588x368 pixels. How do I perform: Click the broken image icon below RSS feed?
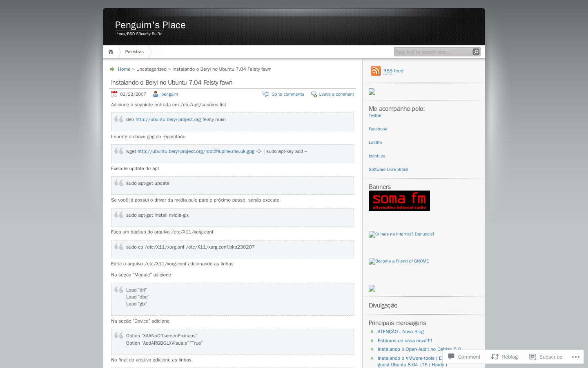tap(372, 92)
